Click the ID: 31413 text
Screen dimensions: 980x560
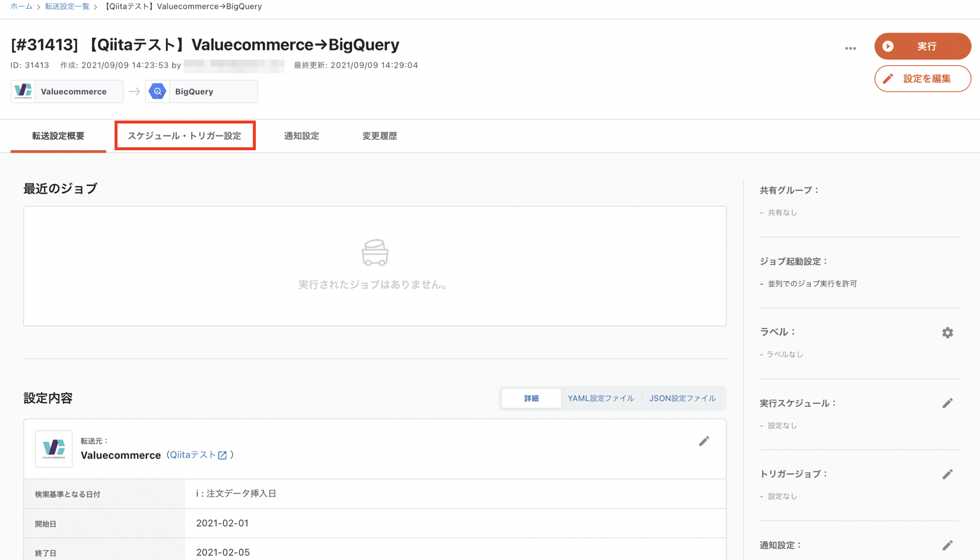[x=30, y=65]
